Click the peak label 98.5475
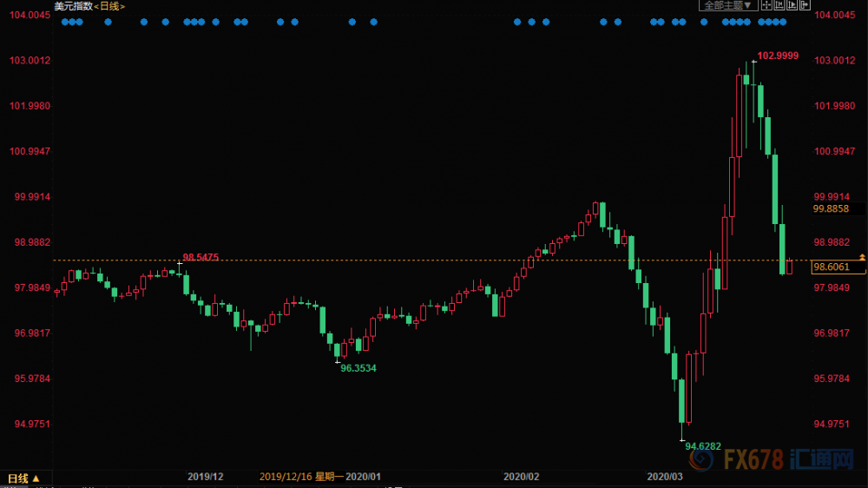 [x=201, y=258]
